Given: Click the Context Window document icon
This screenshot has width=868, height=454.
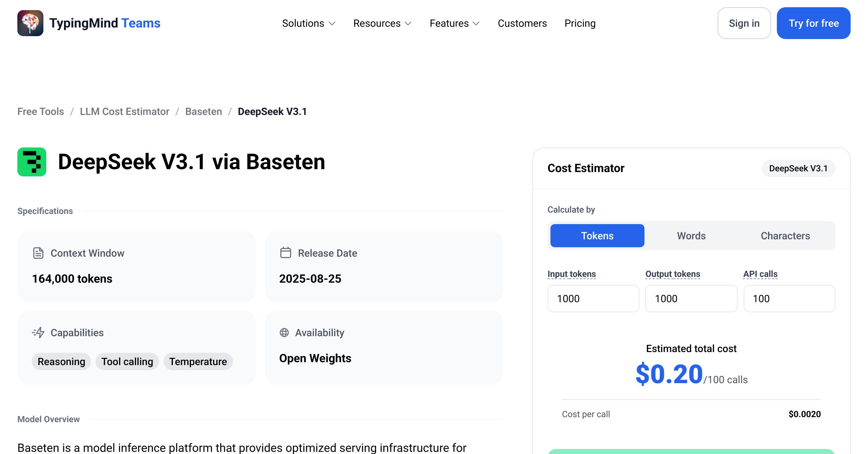Looking at the screenshot, I should pos(38,253).
